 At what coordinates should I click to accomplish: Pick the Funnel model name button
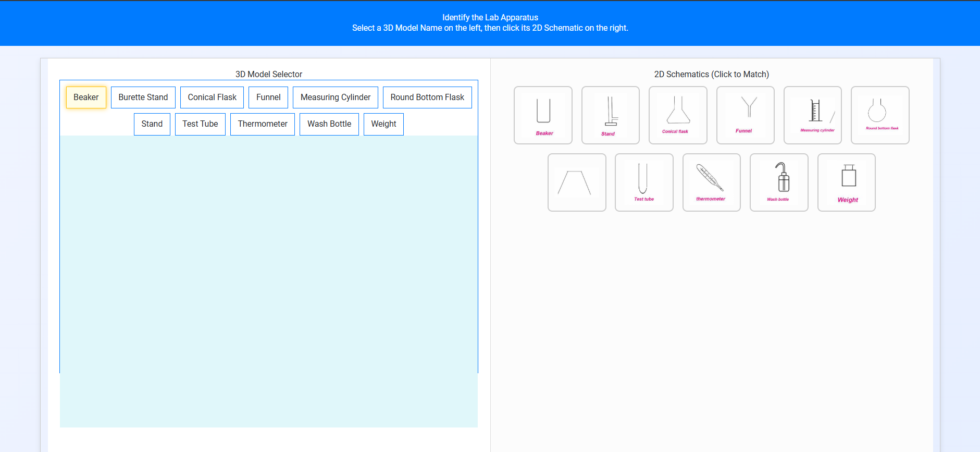click(268, 97)
